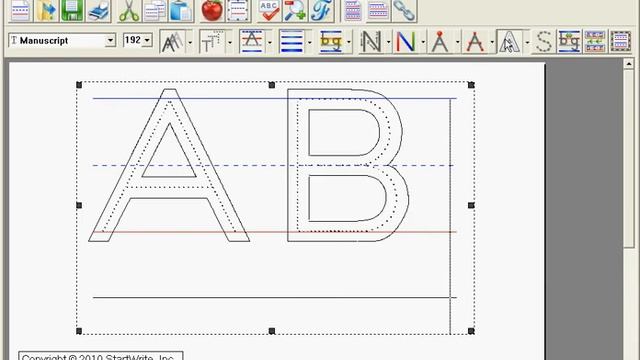Expand the red dots A dropdown arrow
The height and width of the screenshot is (360, 640).
pyautogui.click(x=492, y=42)
